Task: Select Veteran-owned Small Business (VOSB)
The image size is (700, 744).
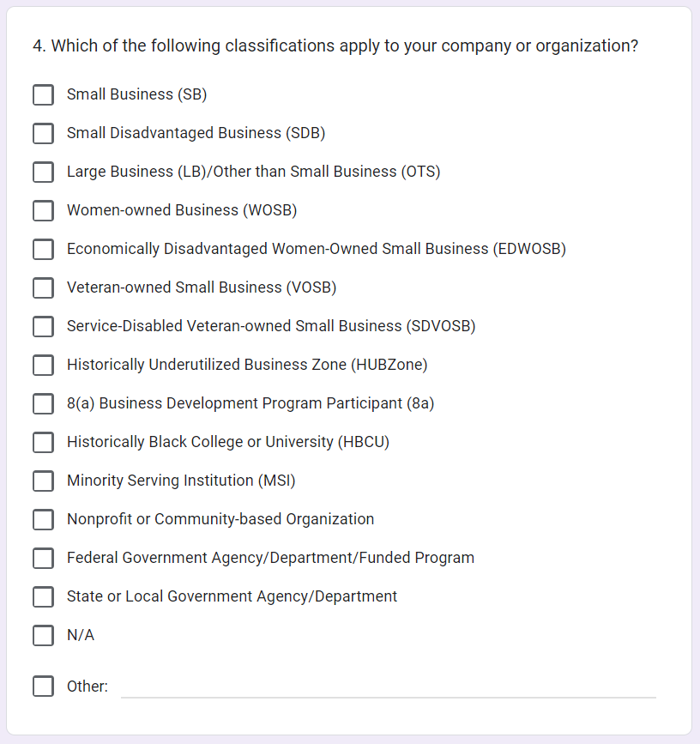Action: (43, 287)
